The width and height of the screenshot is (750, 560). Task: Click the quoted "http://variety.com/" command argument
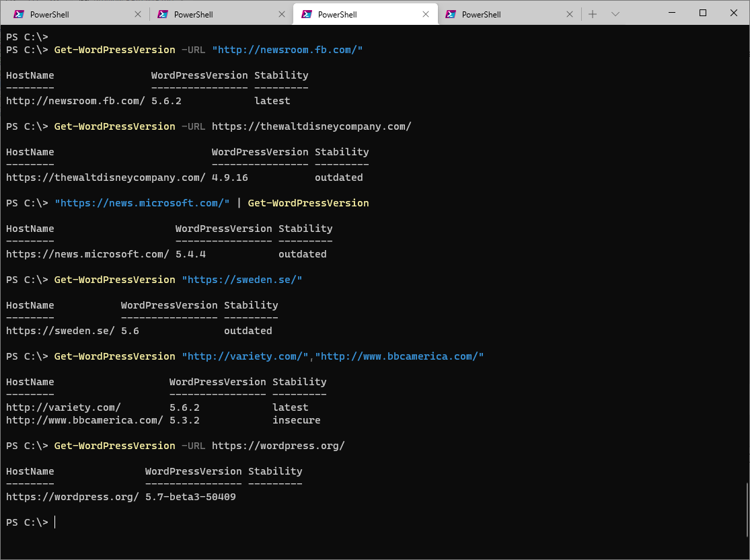[245, 356]
